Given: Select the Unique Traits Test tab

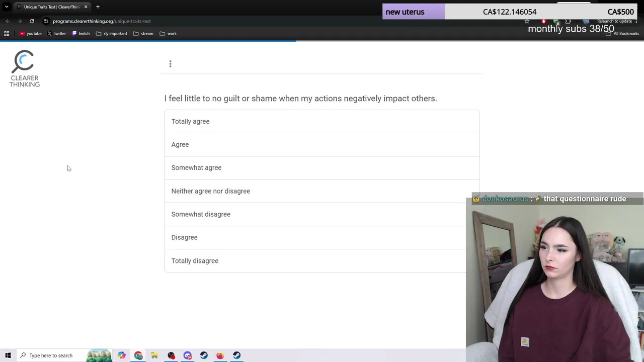Looking at the screenshot, I should point(51,7).
